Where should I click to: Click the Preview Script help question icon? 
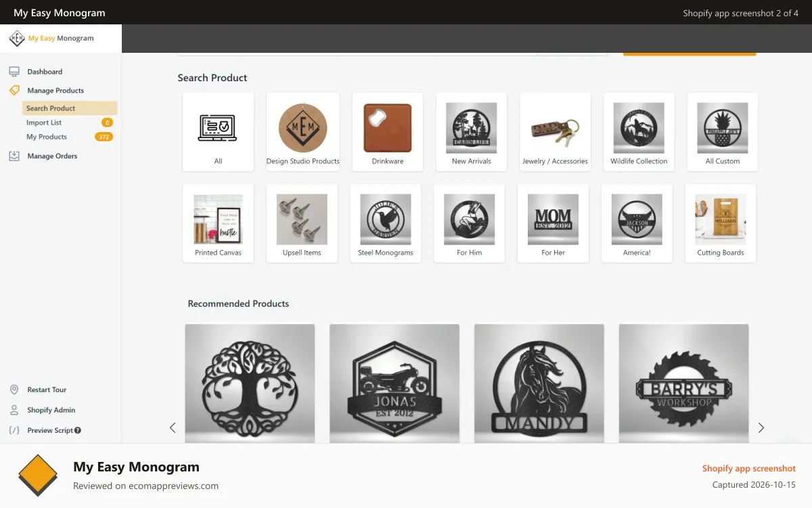click(78, 430)
